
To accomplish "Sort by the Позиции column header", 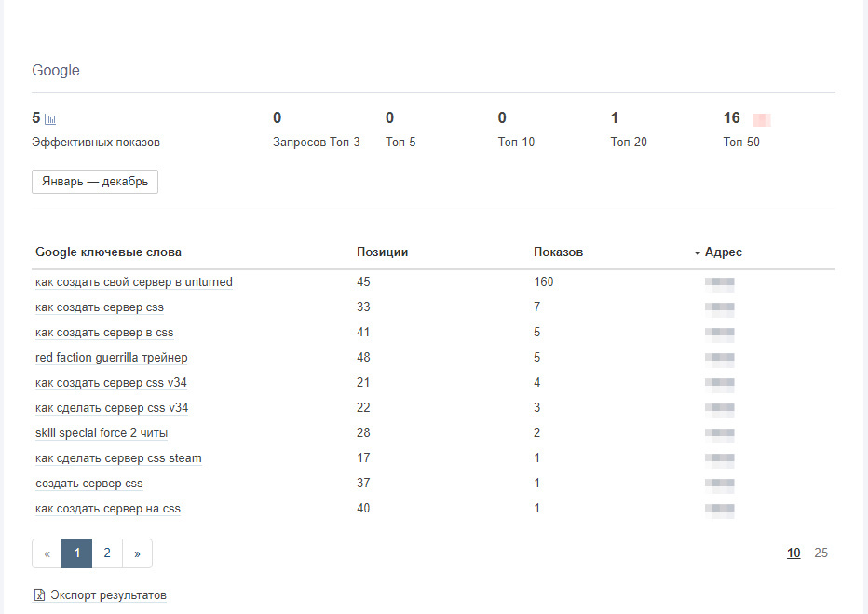I will coord(382,252).
